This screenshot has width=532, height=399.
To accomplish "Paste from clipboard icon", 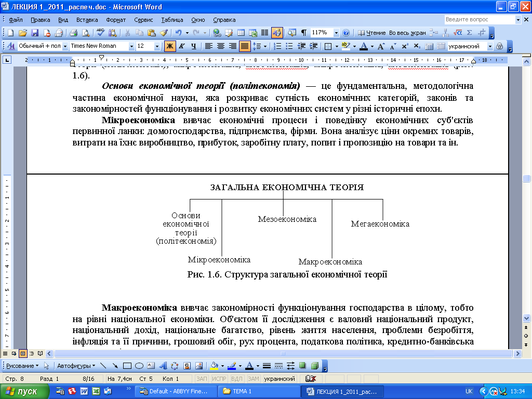I will pos(151,33).
